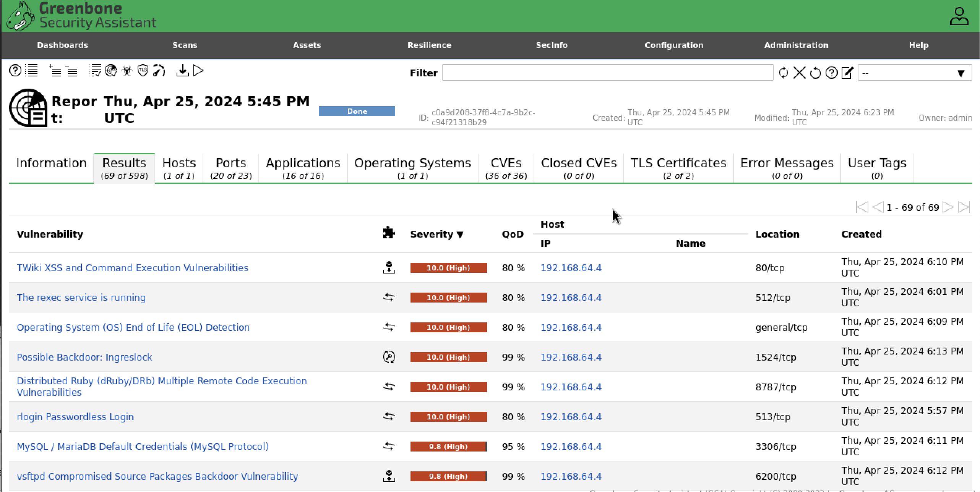Go to the next results page
This screenshot has width=980, height=492.
(948, 207)
